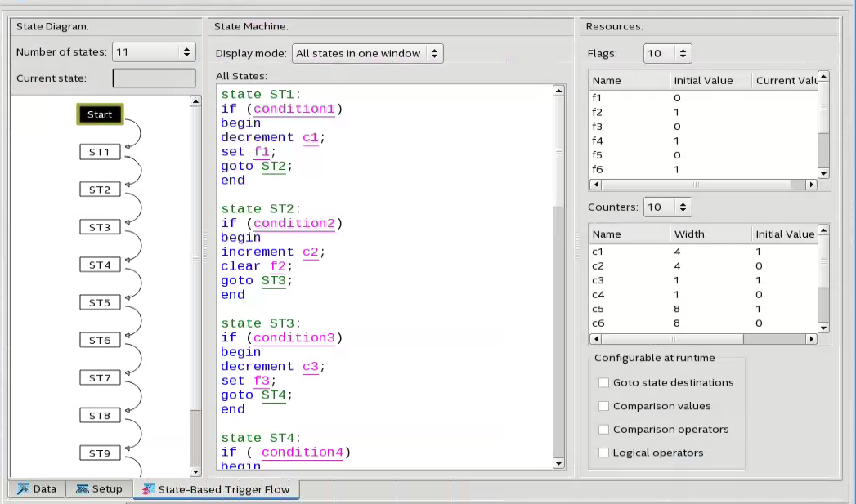The image size is (856, 504).
Task: Enable Goto state destinations checkbox
Action: point(604,382)
